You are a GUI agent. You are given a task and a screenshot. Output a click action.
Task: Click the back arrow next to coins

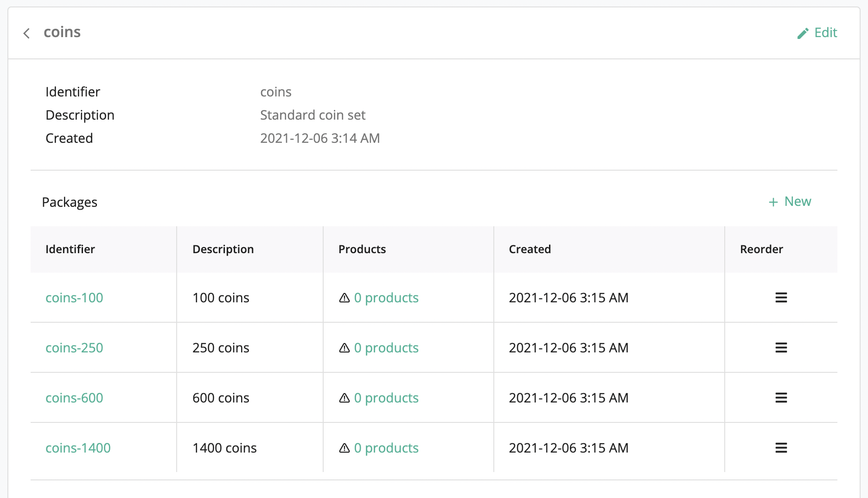click(27, 33)
